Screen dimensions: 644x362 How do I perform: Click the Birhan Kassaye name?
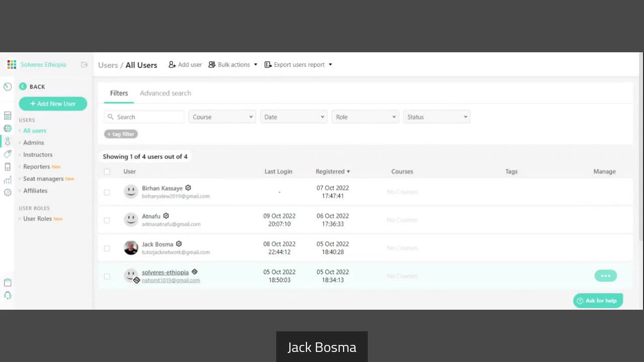pos(162,189)
